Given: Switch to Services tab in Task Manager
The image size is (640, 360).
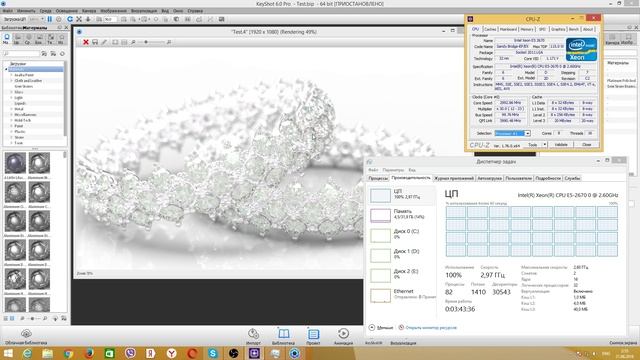Looking at the screenshot, I should click(572, 178).
